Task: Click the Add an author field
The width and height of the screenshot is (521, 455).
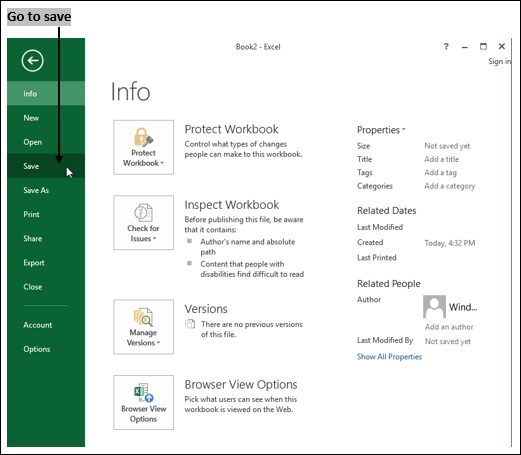Action: [449, 327]
